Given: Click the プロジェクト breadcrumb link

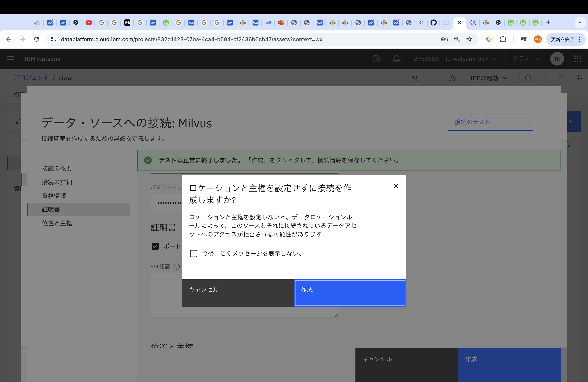Looking at the screenshot, I should click(31, 78).
